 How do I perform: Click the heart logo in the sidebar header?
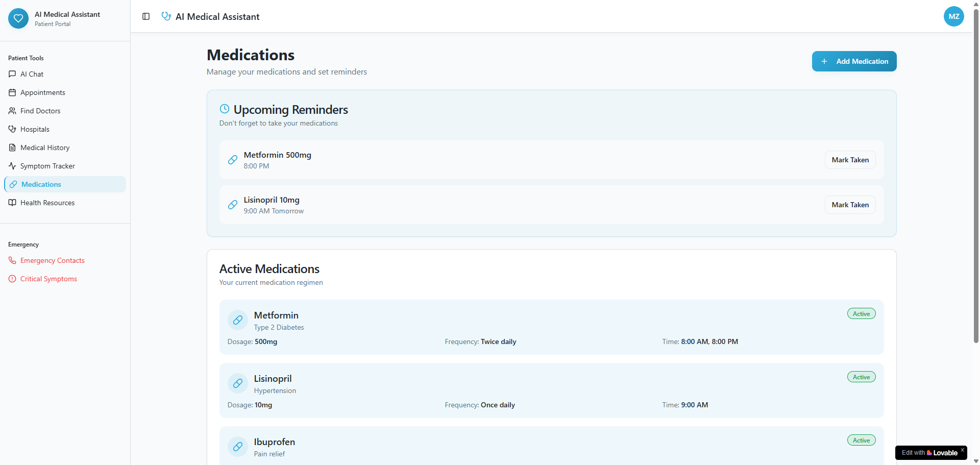[x=18, y=18]
